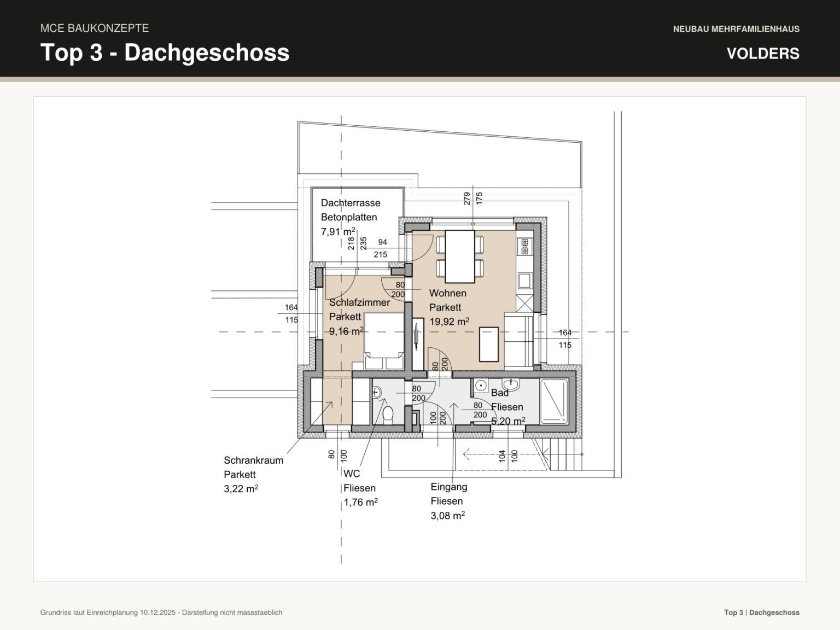840x630 pixels.
Task: Click the entrance area value '3,08 m²'
Action: click(x=447, y=515)
